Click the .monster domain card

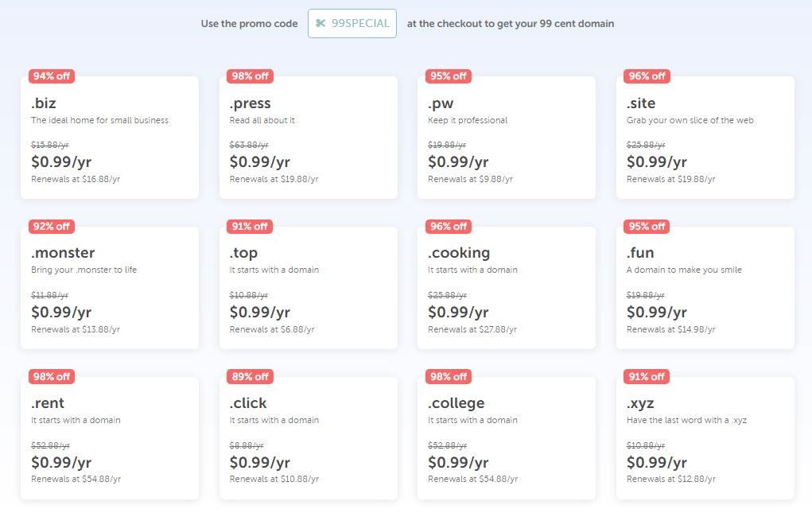tap(110, 287)
